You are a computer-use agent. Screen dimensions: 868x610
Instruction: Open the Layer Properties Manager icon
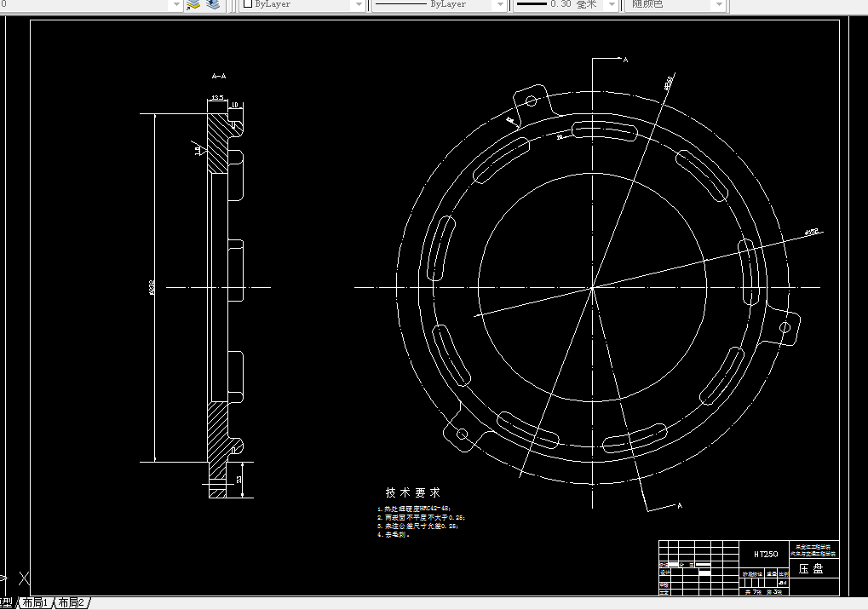pyautogui.click(x=193, y=4)
